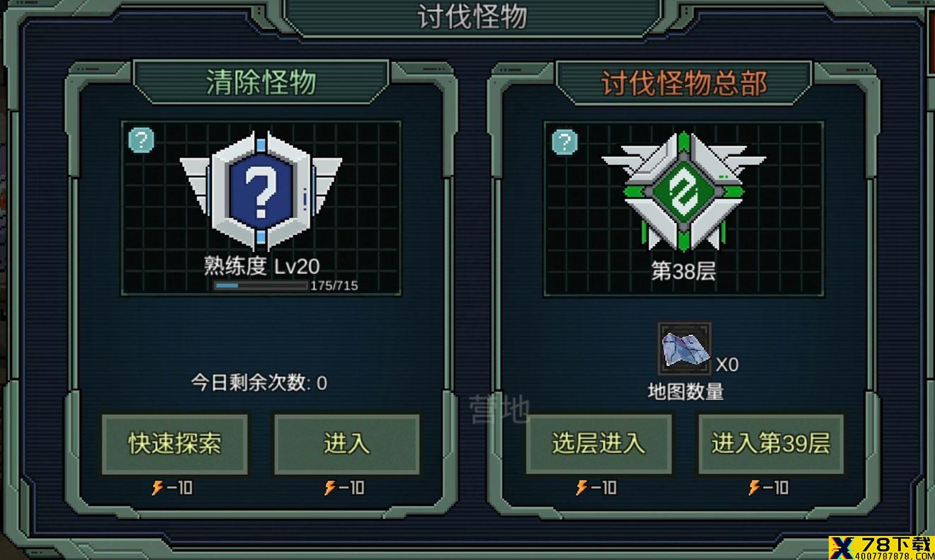Click the 第38层 floor label
The image size is (935, 560).
coord(684,270)
